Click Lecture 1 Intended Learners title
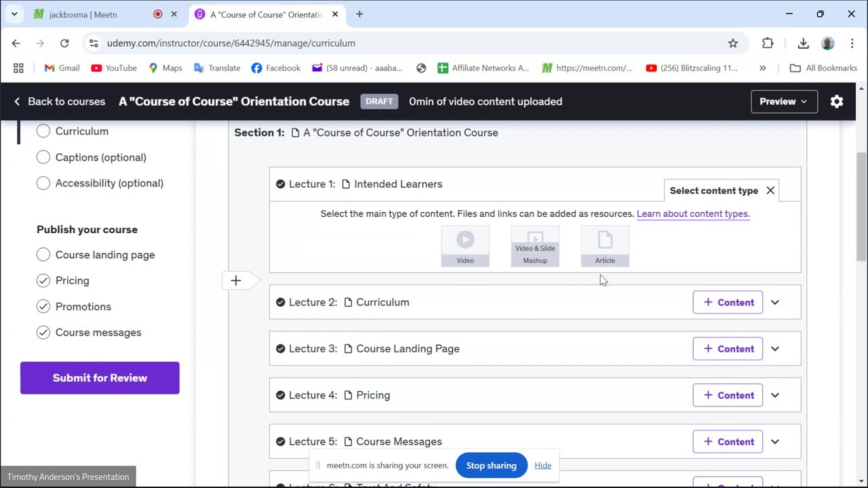 (x=398, y=184)
